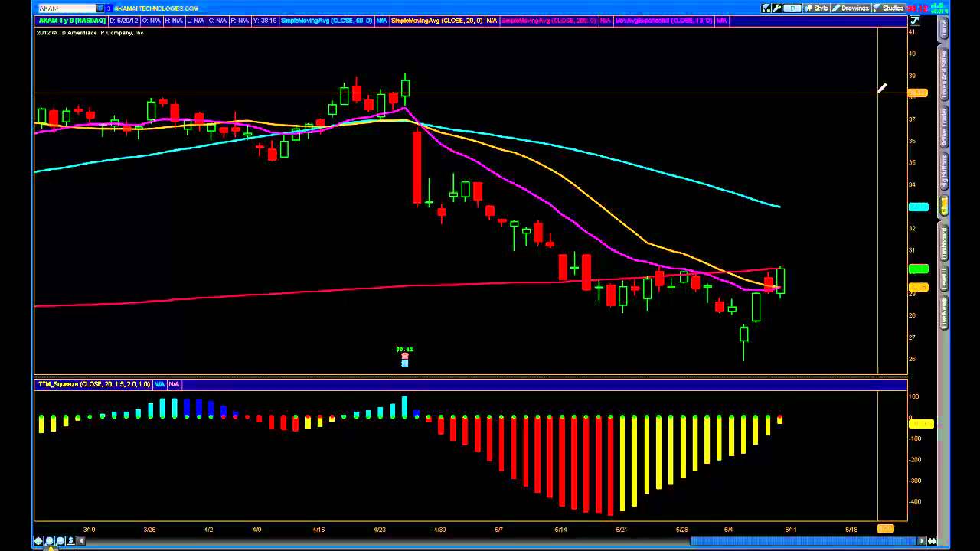Click the D: 6/20/12 date field
The height and width of the screenshot is (551, 980).
[123, 21]
